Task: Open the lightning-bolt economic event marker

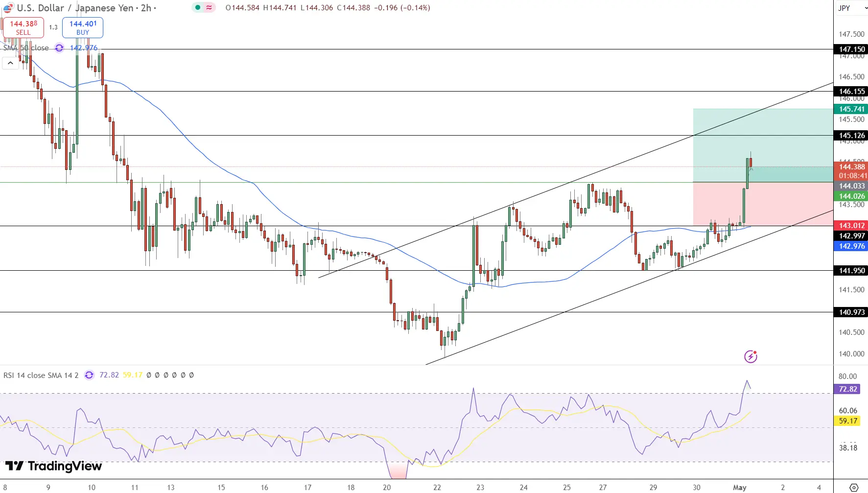Action: pos(751,356)
